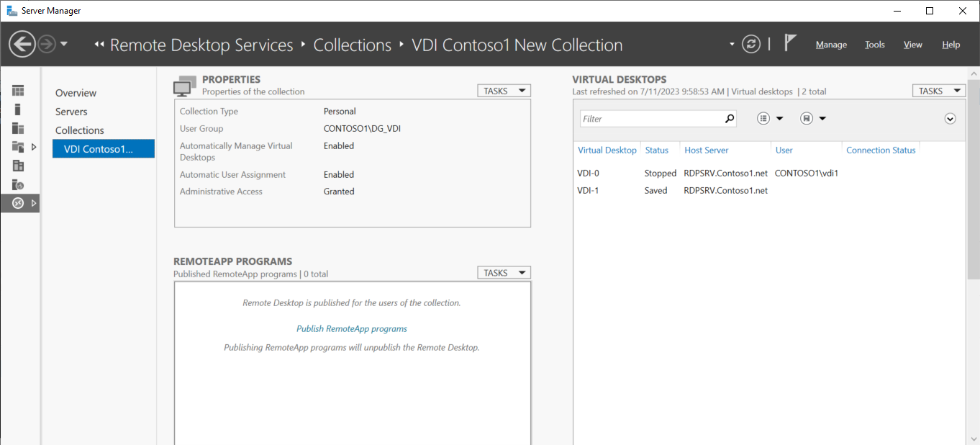Click the Personal collection type value
The height and width of the screenshot is (445, 980).
[340, 111]
